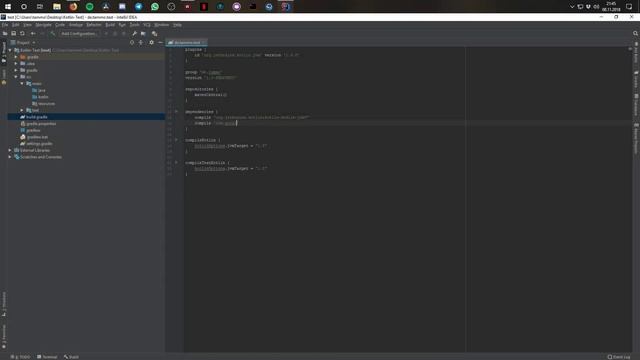The image size is (640, 360).
Task: Click the grayed Run icon beside Add Configuration
Action: tap(106, 33)
